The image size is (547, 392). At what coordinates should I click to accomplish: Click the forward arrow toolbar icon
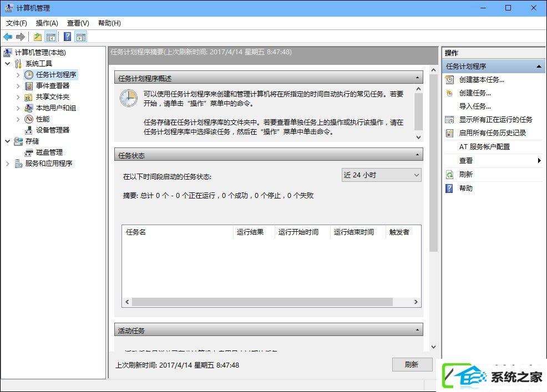pos(21,37)
